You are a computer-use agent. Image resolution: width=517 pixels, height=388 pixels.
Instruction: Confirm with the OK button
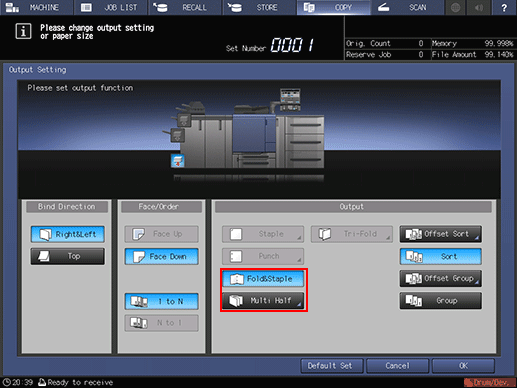(463, 366)
